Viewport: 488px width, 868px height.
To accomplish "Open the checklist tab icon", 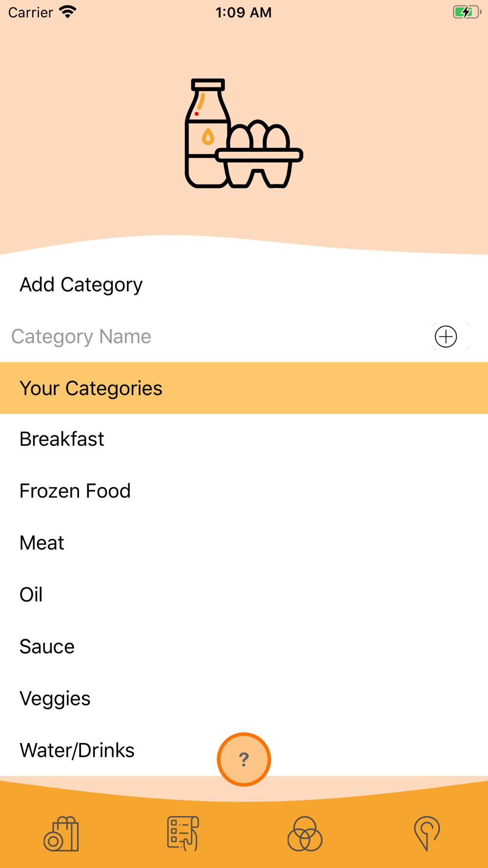I will tap(183, 834).
